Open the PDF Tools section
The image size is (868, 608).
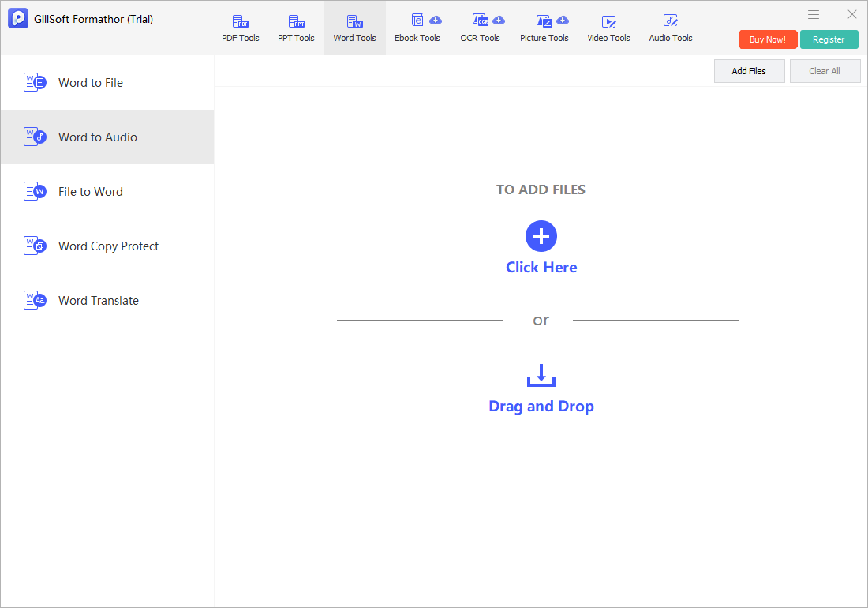click(x=240, y=28)
